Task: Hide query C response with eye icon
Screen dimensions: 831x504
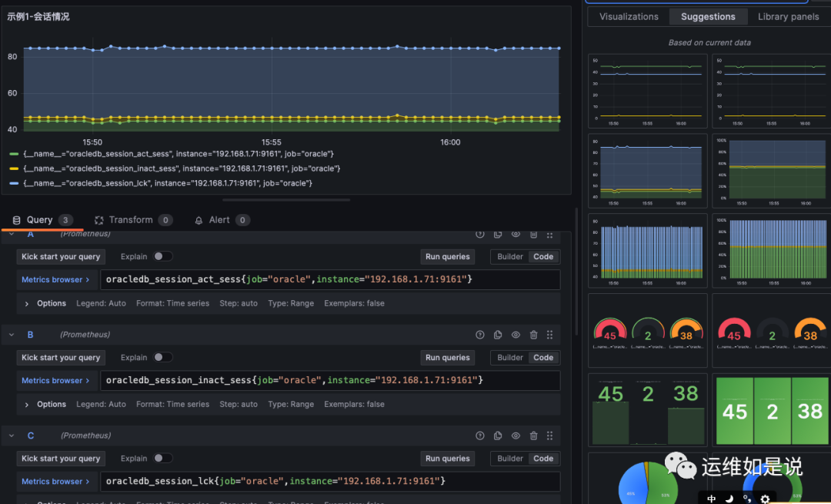Action: 516,436
